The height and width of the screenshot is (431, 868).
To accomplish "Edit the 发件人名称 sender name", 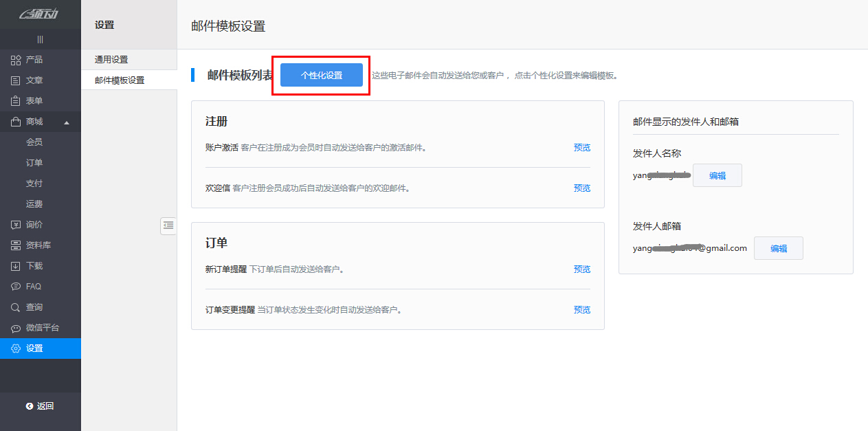I will click(717, 175).
